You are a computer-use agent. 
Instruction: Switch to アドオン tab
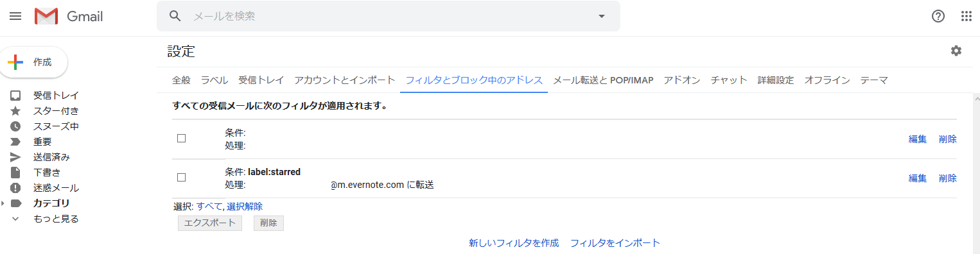682,80
